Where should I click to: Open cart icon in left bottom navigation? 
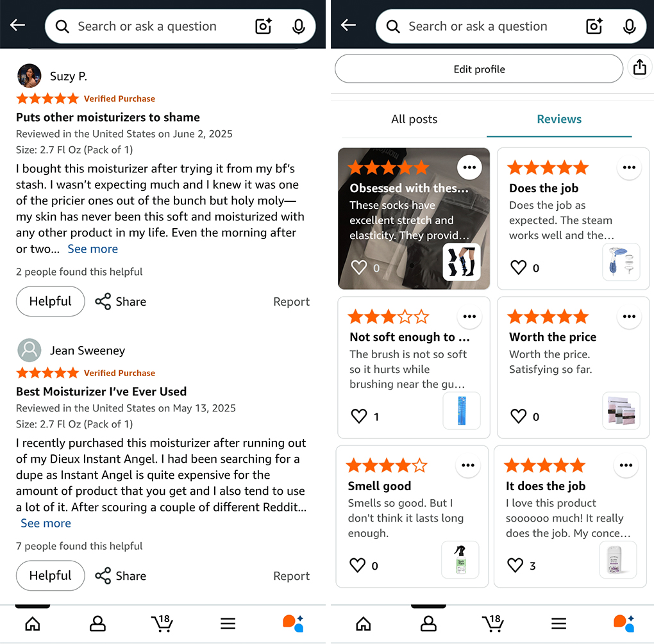pos(162,623)
